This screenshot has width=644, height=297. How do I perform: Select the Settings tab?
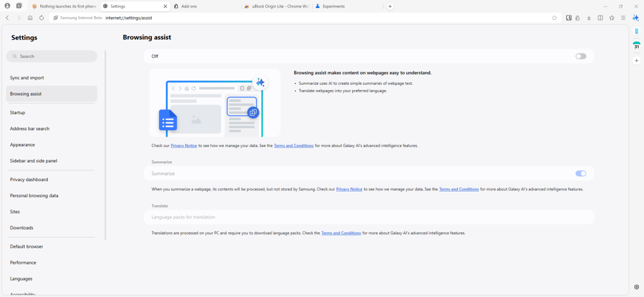[x=135, y=6]
